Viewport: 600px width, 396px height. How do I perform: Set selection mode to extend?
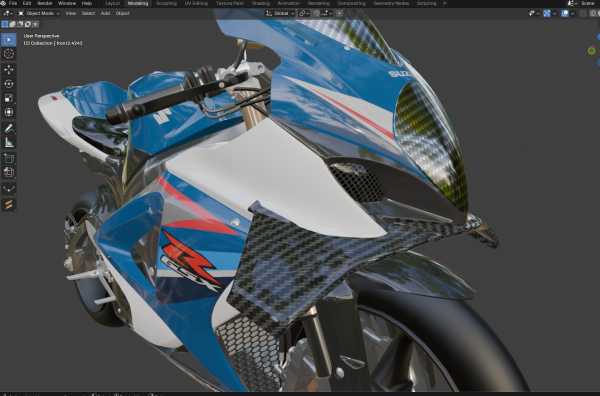coord(12,24)
